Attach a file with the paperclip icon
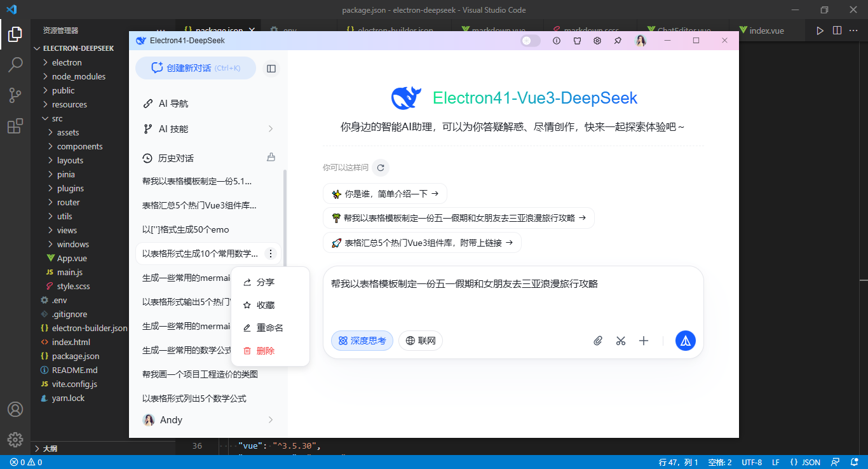 (x=598, y=341)
